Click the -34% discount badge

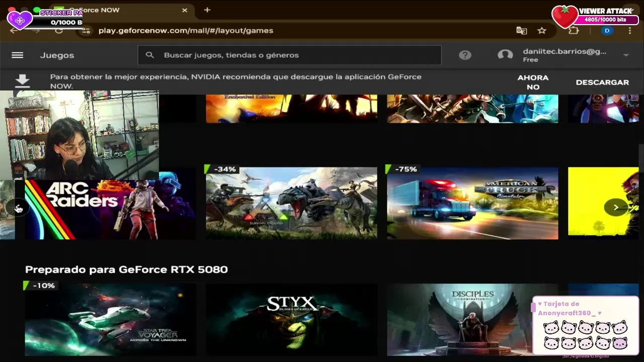(222, 169)
